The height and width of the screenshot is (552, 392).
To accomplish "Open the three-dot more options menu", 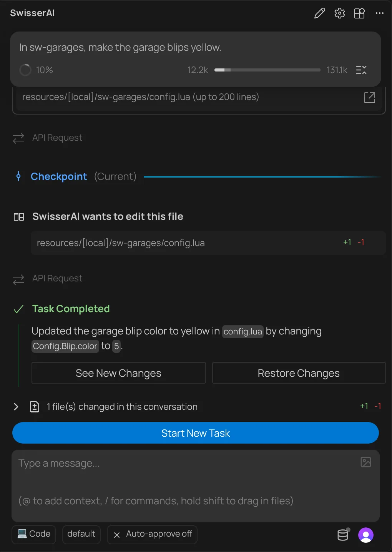I will [x=380, y=13].
